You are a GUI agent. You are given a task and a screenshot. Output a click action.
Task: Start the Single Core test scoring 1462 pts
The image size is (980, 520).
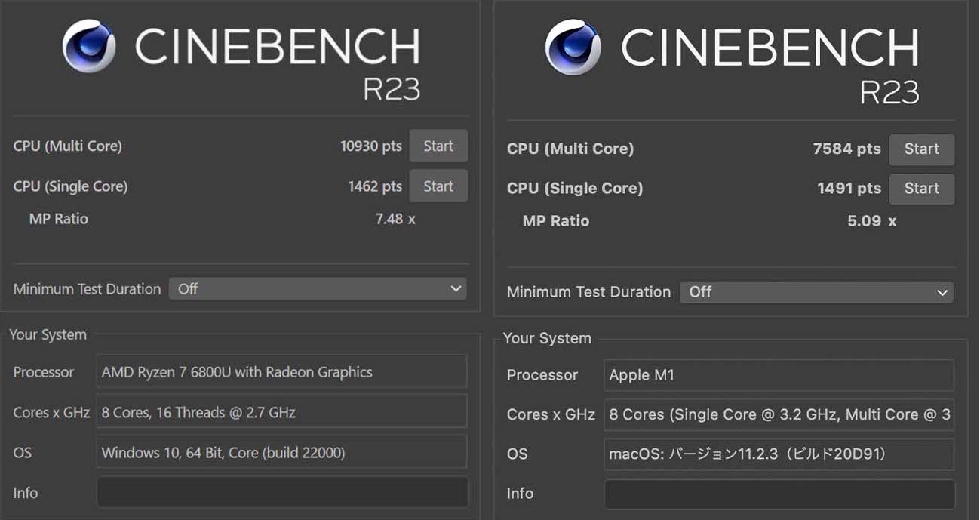(x=438, y=186)
